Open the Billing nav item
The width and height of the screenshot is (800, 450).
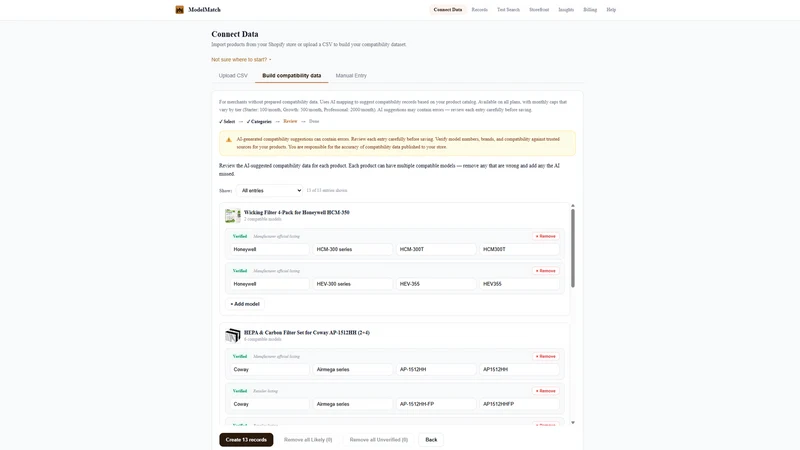[590, 10]
